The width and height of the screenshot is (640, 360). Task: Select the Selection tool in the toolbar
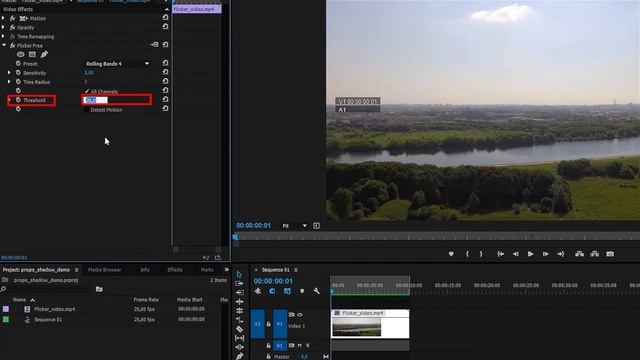pyautogui.click(x=239, y=274)
